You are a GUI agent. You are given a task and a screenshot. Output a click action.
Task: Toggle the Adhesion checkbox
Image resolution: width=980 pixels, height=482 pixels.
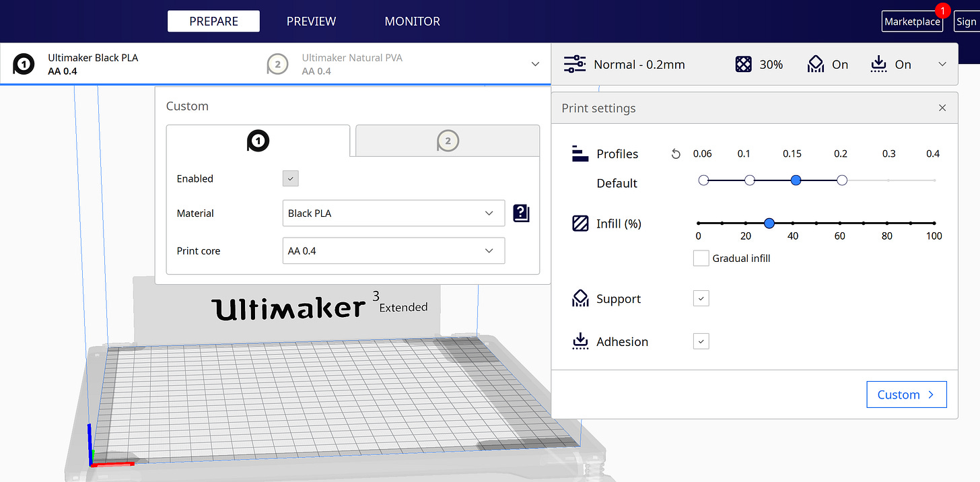701,341
